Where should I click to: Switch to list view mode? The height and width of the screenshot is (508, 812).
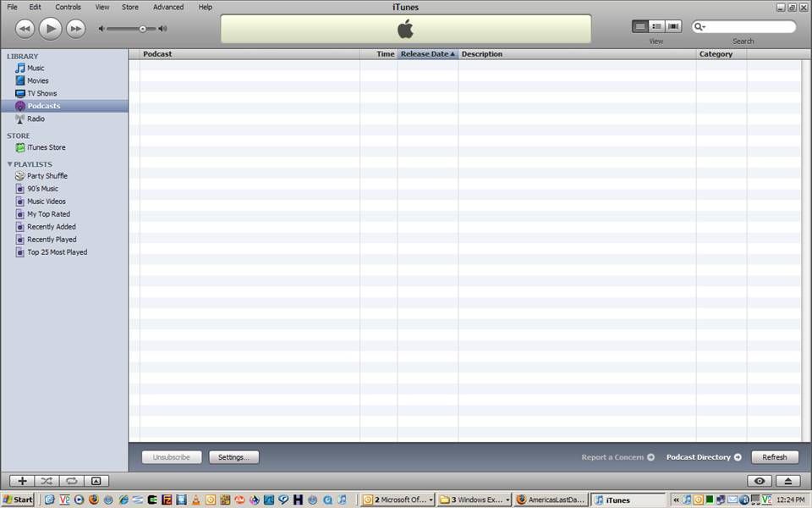[x=640, y=26]
